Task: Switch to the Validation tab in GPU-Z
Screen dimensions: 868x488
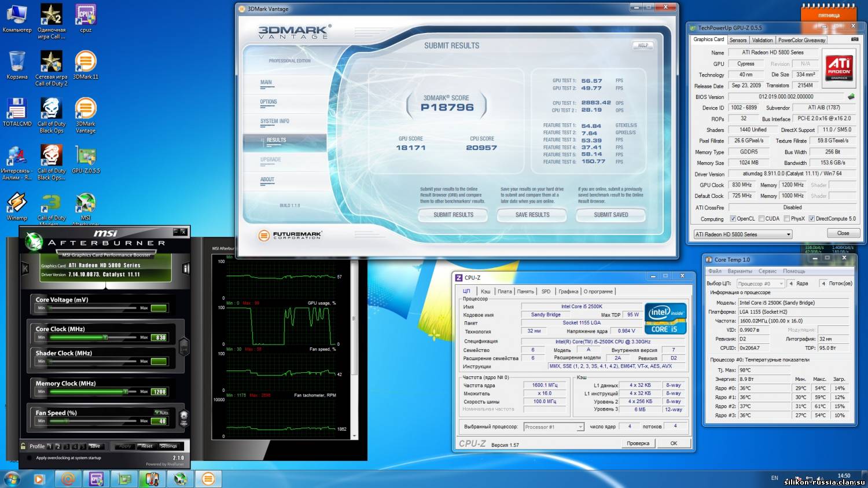Action: coord(762,40)
